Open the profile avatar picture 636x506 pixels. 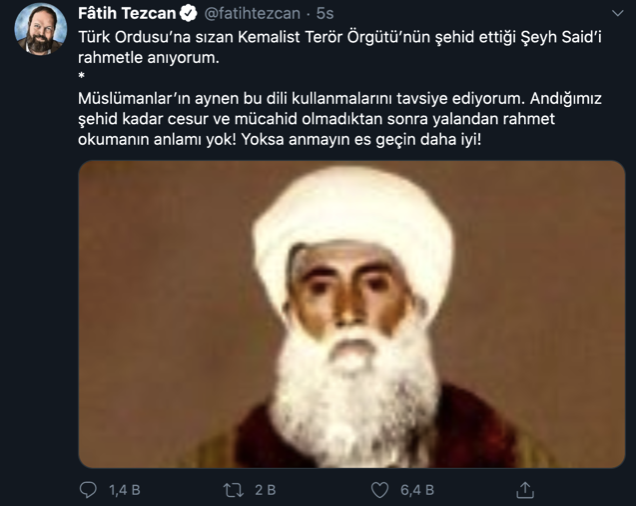click(40, 29)
